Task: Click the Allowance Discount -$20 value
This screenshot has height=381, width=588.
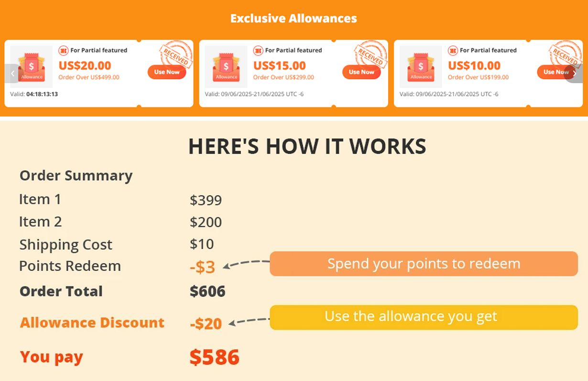Action: [x=206, y=324]
